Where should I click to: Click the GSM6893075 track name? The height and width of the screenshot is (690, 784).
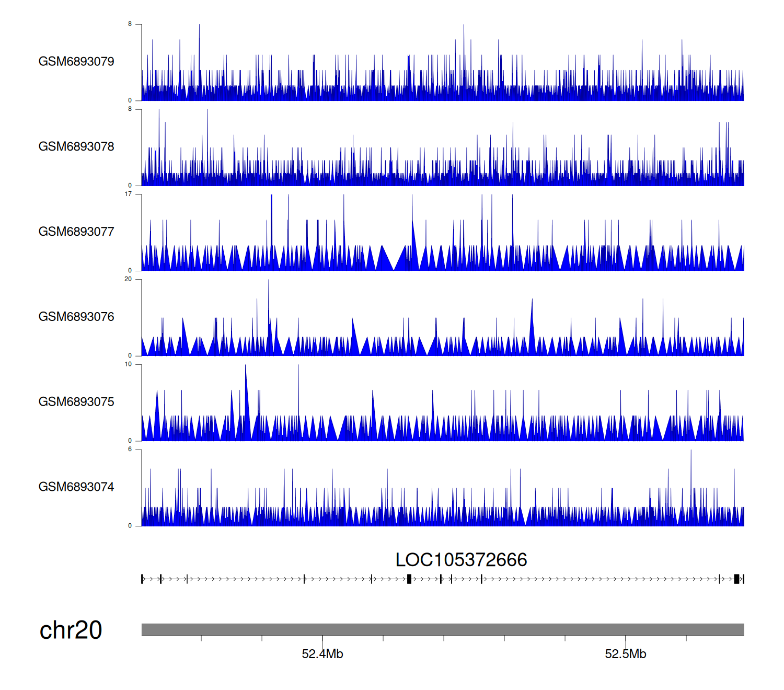tap(76, 402)
